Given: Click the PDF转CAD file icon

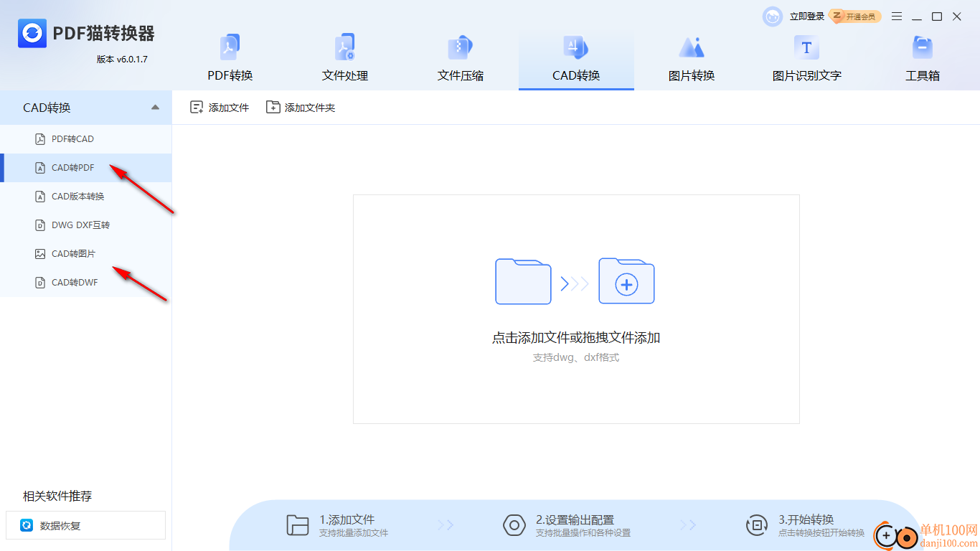Looking at the screenshot, I should pos(40,139).
